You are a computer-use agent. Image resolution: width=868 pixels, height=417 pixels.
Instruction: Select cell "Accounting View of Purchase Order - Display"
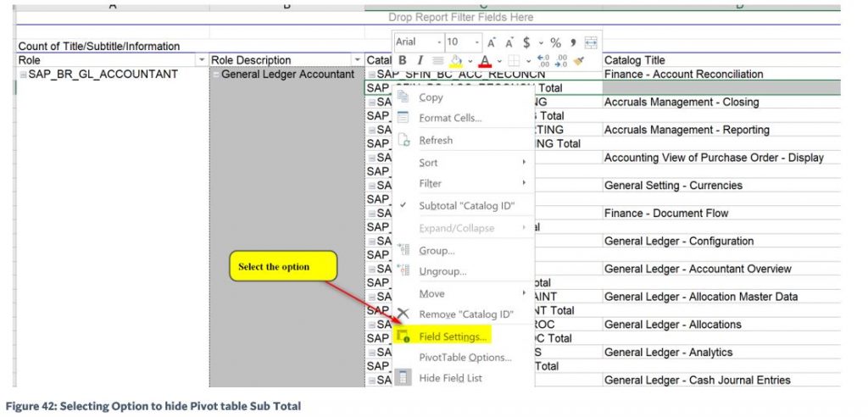point(721,158)
